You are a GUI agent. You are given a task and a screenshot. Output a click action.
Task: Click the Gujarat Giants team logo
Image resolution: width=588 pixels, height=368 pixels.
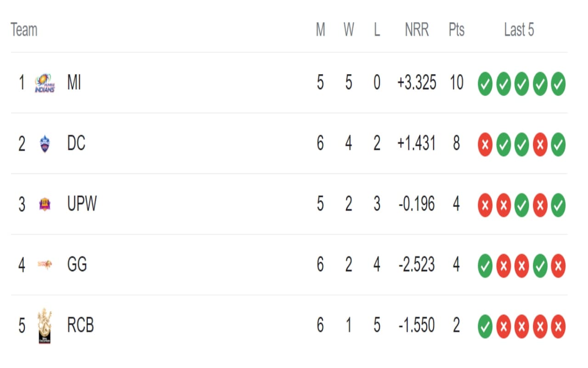click(x=45, y=264)
